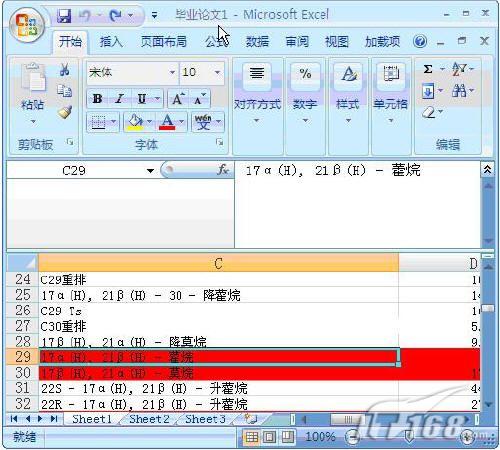This screenshot has height=450, width=500.
Task: Select cell containing C30重排
Action: (x=218, y=326)
